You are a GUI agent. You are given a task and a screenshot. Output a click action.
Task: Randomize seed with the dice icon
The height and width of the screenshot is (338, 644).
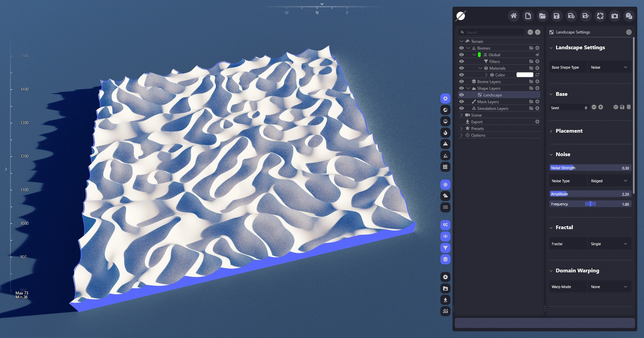615,107
